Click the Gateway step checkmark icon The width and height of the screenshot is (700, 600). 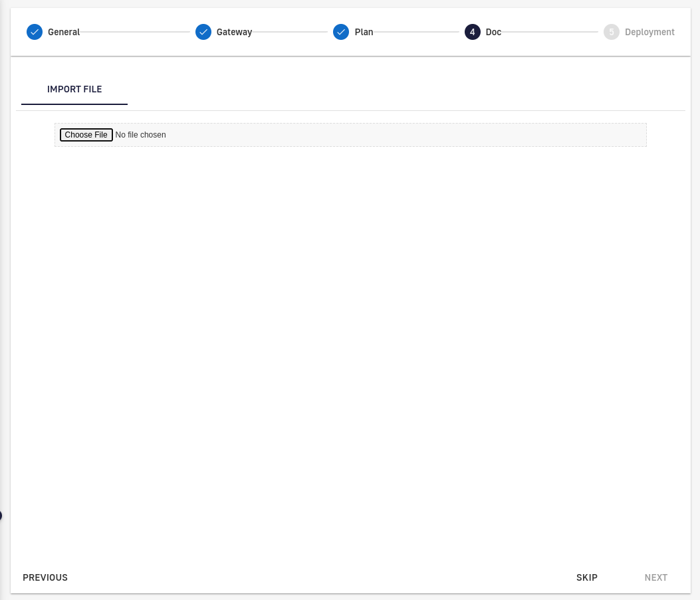(203, 32)
